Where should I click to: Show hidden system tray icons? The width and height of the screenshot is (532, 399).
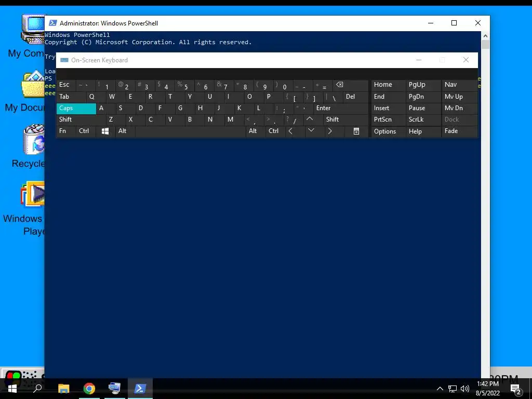tap(440, 389)
